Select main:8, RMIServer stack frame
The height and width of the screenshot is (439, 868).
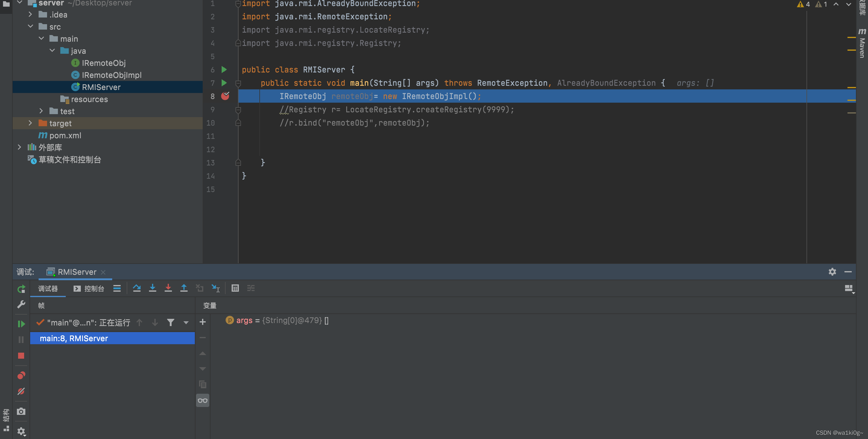[x=112, y=338]
